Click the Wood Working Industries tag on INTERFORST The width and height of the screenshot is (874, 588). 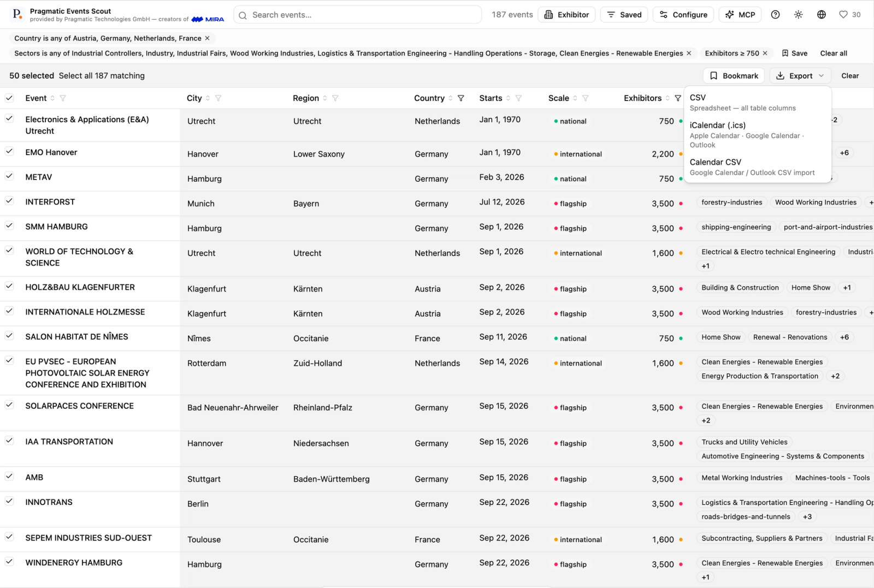pyautogui.click(x=816, y=203)
